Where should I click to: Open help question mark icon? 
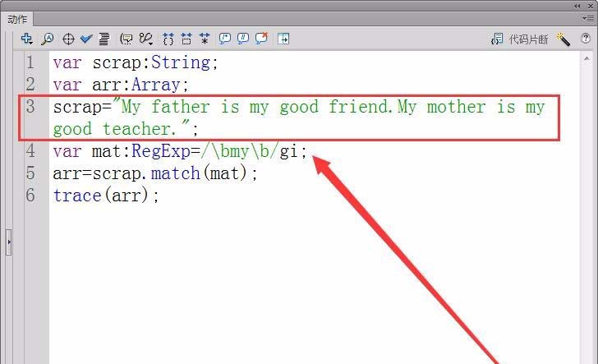tap(586, 38)
